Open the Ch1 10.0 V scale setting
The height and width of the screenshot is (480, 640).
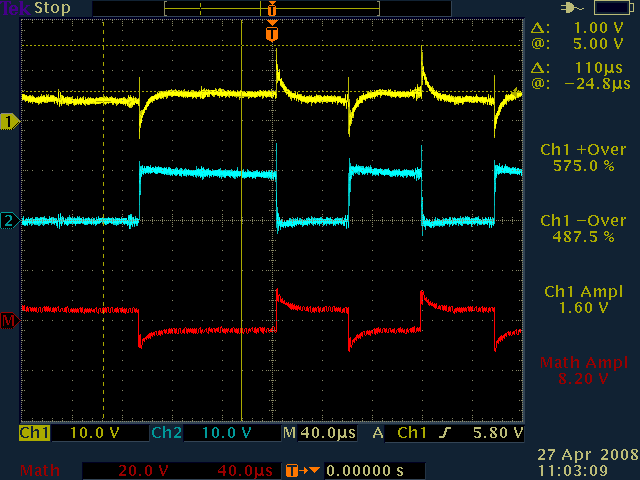click(96, 434)
